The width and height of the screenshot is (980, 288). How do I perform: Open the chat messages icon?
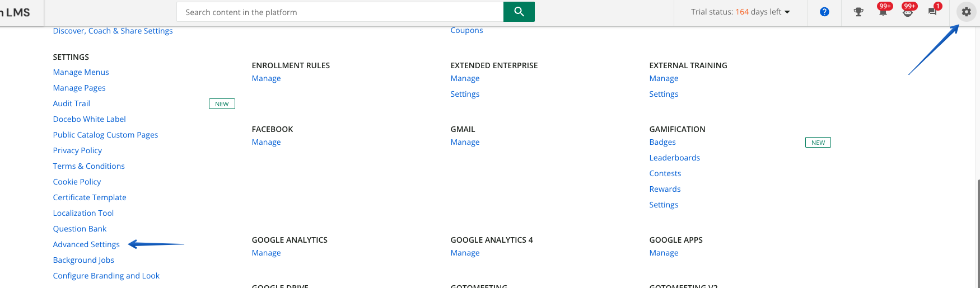coord(932,12)
